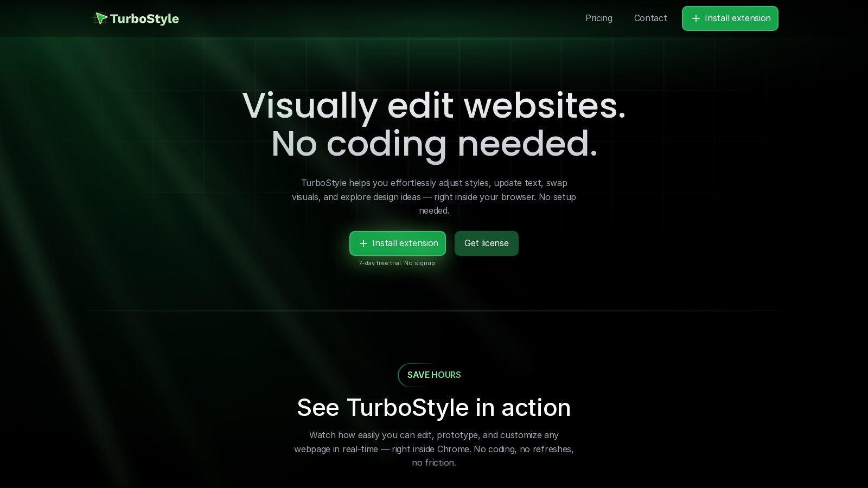The image size is (868, 488).
Task: Click the divider line above the demo section
Action: [434, 311]
